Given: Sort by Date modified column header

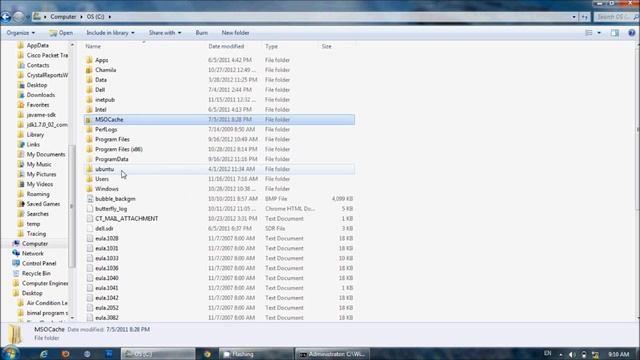Looking at the screenshot, I should pyautogui.click(x=226, y=47).
